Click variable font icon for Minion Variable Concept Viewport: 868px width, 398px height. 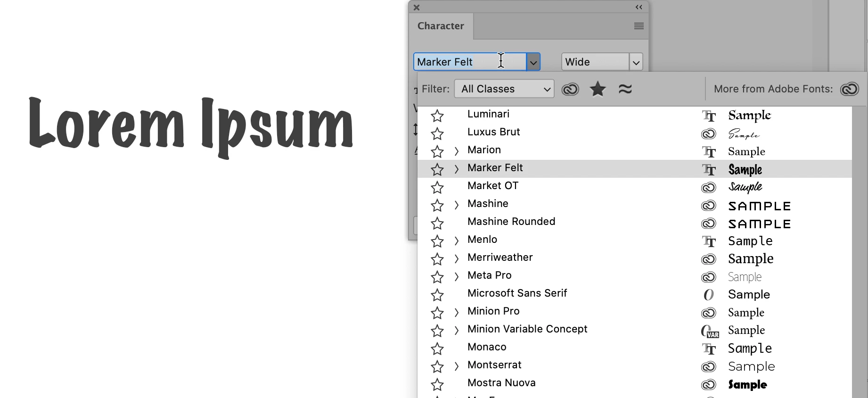(x=710, y=332)
